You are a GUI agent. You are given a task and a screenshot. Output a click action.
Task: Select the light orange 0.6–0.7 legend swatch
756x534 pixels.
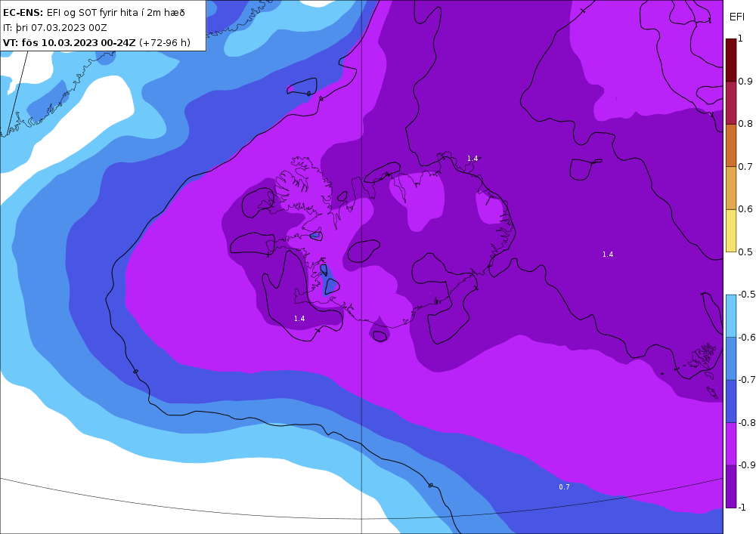[731, 188]
